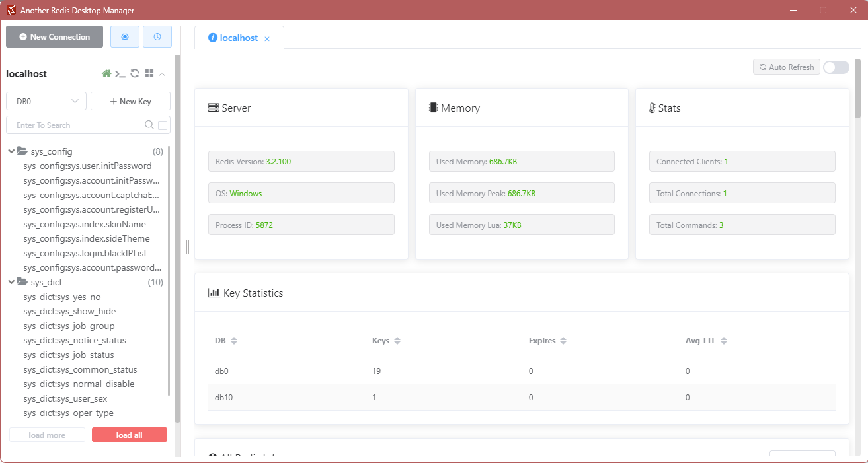This screenshot has width=868, height=463.
Task: Open the localhost grid menu icon
Action: 149,74
